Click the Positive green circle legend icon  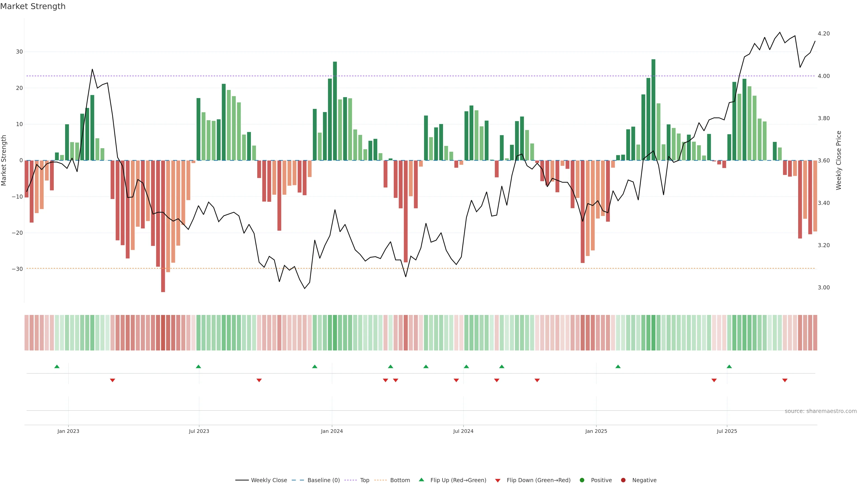point(582,480)
